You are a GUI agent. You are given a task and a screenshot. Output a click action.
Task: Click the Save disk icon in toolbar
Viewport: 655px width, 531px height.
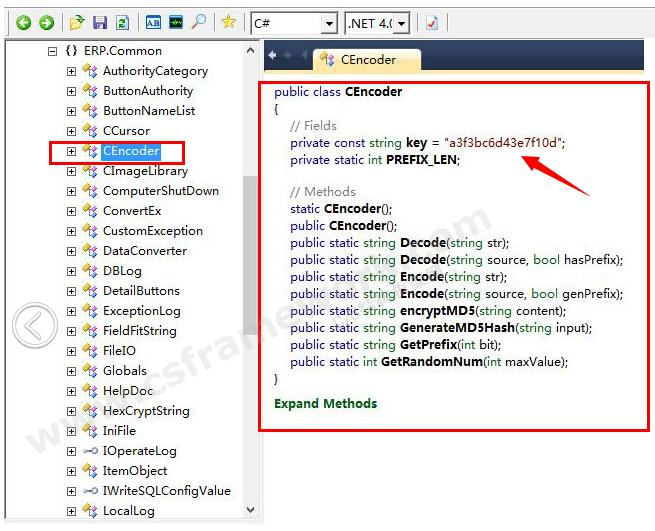coord(99,22)
